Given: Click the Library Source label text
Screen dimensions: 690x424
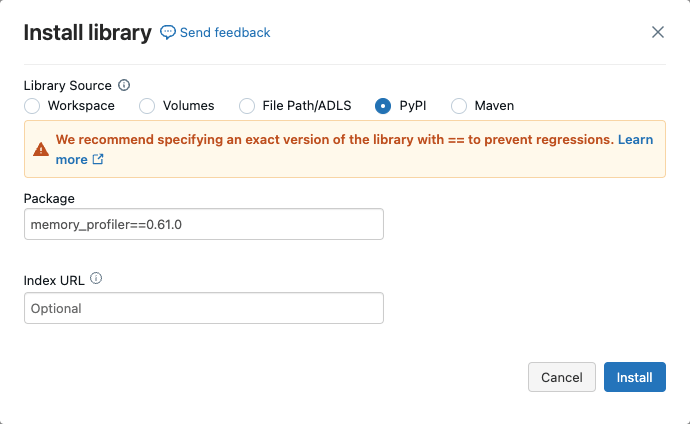Looking at the screenshot, I should pyautogui.click(x=67, y=86).
